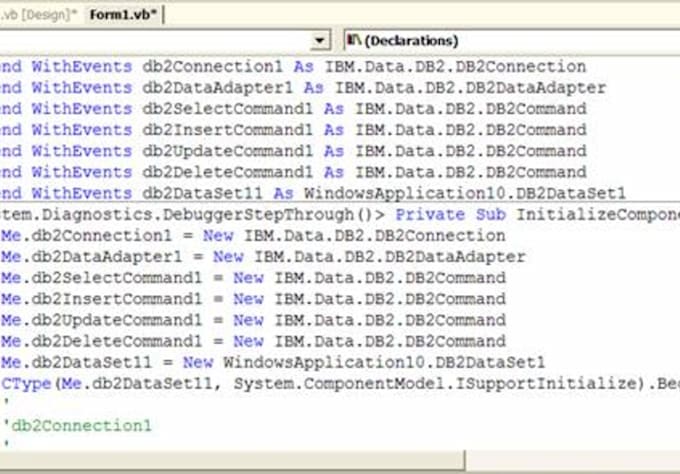Open the (Declarations) method dropdown
This screenshot has height=474, width=680.
[512, 41]
